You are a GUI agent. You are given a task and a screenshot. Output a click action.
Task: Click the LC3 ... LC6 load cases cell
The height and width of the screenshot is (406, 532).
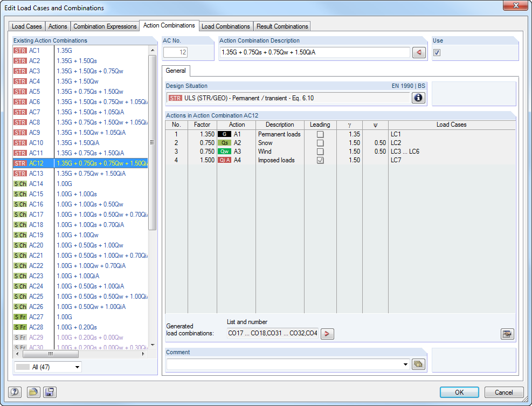coord(452,152)
